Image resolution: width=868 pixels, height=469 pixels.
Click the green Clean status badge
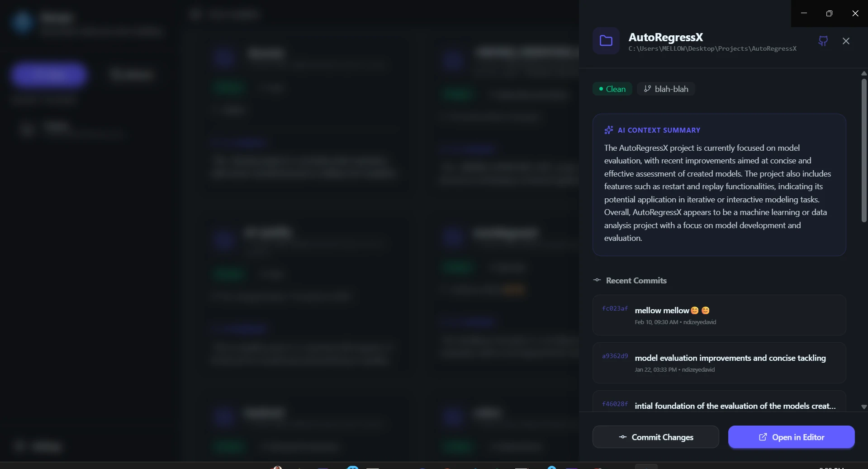click(x=612, y=89)
